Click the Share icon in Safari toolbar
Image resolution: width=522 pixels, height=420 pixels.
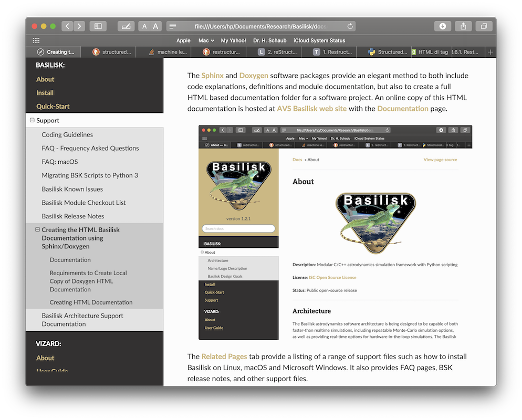(463, 26)
